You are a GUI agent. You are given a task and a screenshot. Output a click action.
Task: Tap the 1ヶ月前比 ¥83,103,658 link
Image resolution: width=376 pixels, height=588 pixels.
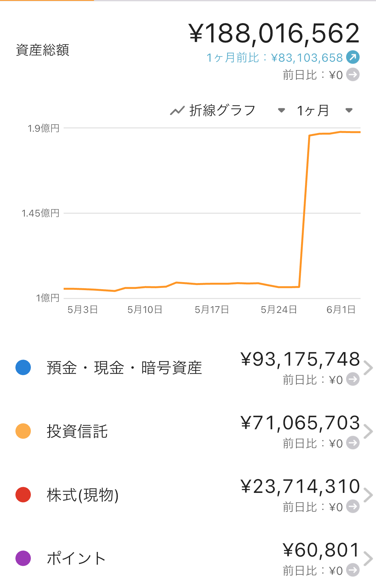coord(275,58)
